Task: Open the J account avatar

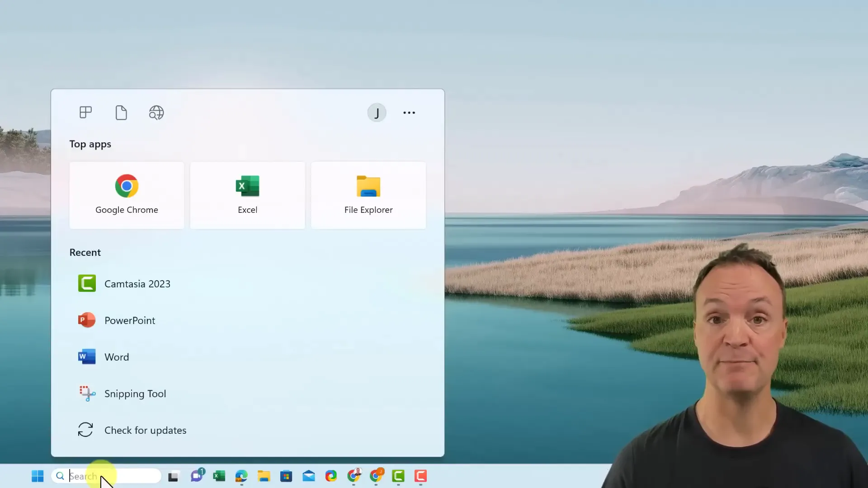Action: [x=377, y=113]
